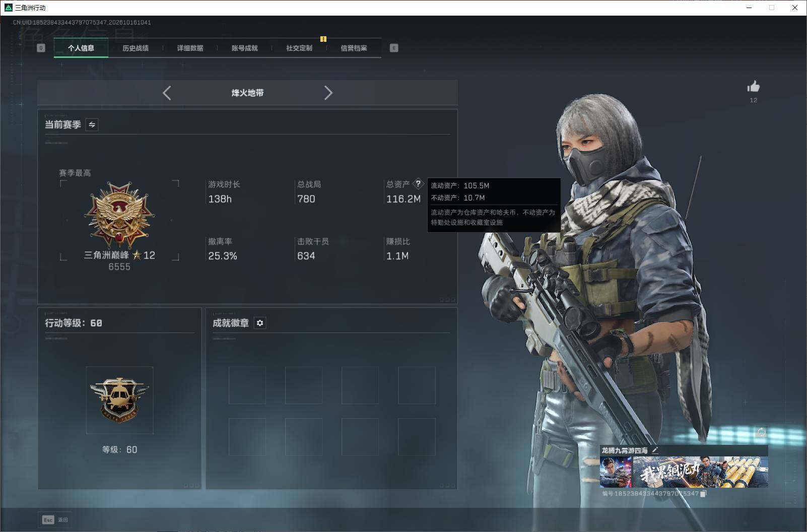Close the 三角洲行动 window
This screenshot has height=532, width=807.
(x=795, y=8)
